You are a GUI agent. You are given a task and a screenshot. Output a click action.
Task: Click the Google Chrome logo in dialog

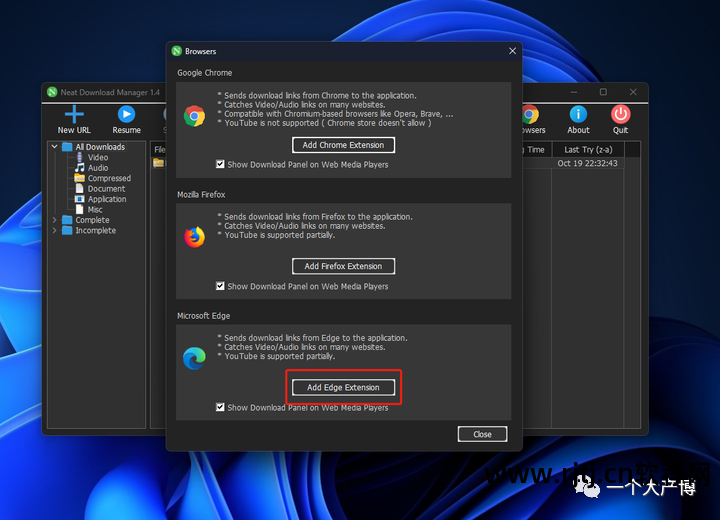pos(195,116)
